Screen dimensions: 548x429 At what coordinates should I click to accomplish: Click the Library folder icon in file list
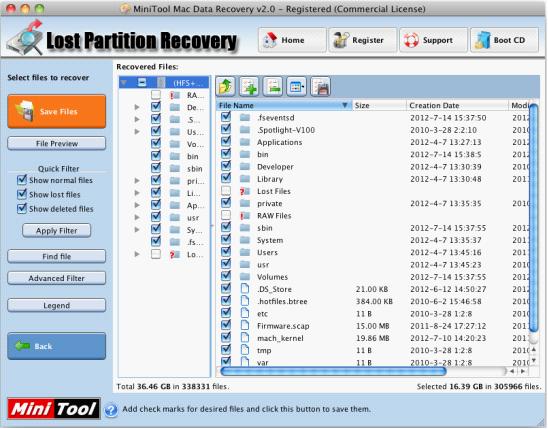245,179
